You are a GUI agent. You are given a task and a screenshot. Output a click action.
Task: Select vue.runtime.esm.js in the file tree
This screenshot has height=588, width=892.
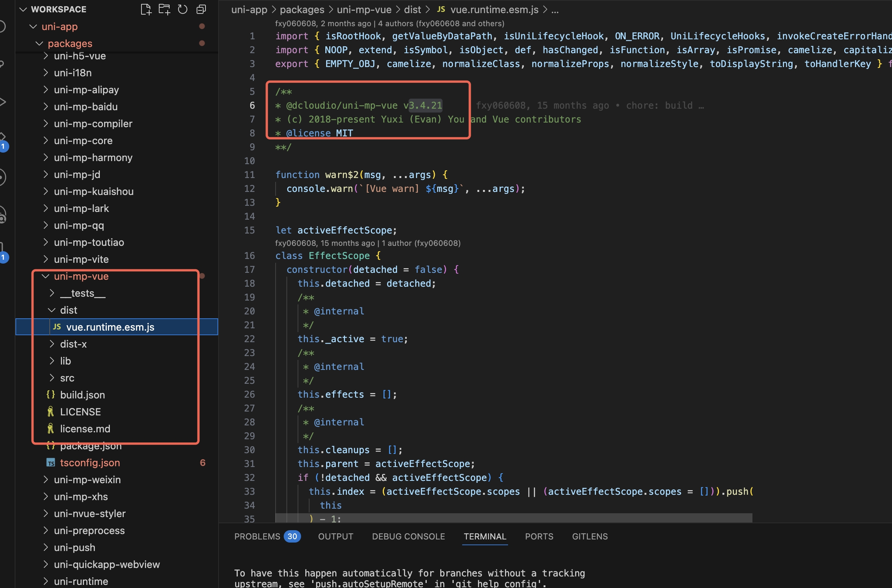(117, 327)
